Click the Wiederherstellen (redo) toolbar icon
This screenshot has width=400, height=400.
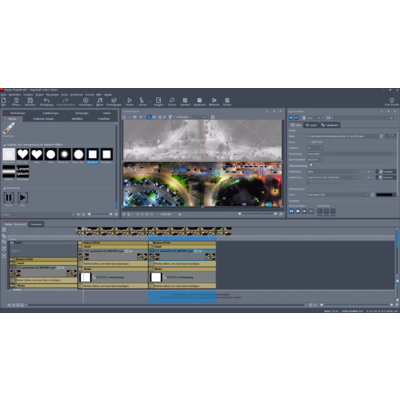tap(66, 101)
